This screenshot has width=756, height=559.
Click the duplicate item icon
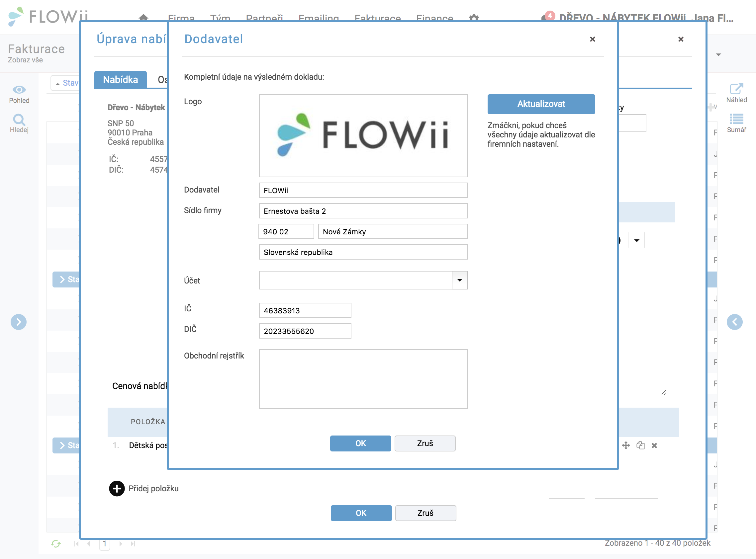point(640,445)
